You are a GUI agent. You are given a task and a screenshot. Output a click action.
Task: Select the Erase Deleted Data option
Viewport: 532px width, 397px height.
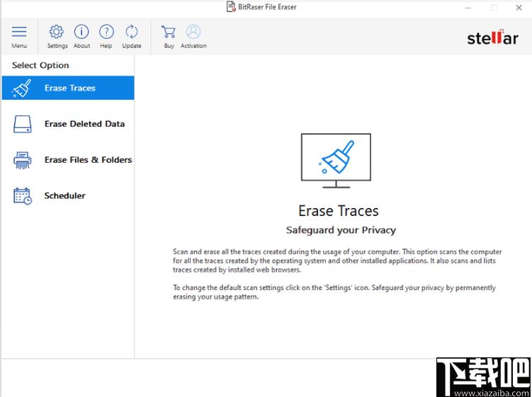pyautogui.click(x=68, y=124)
